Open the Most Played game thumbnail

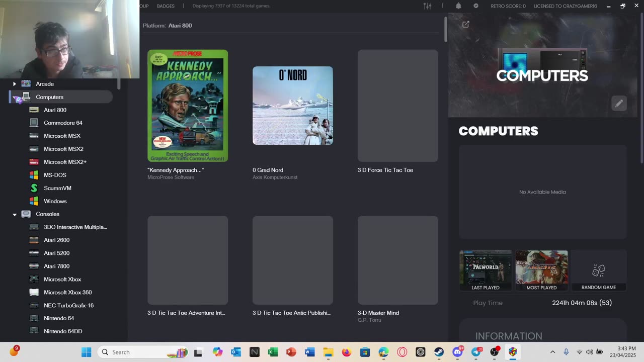[541, 270]
